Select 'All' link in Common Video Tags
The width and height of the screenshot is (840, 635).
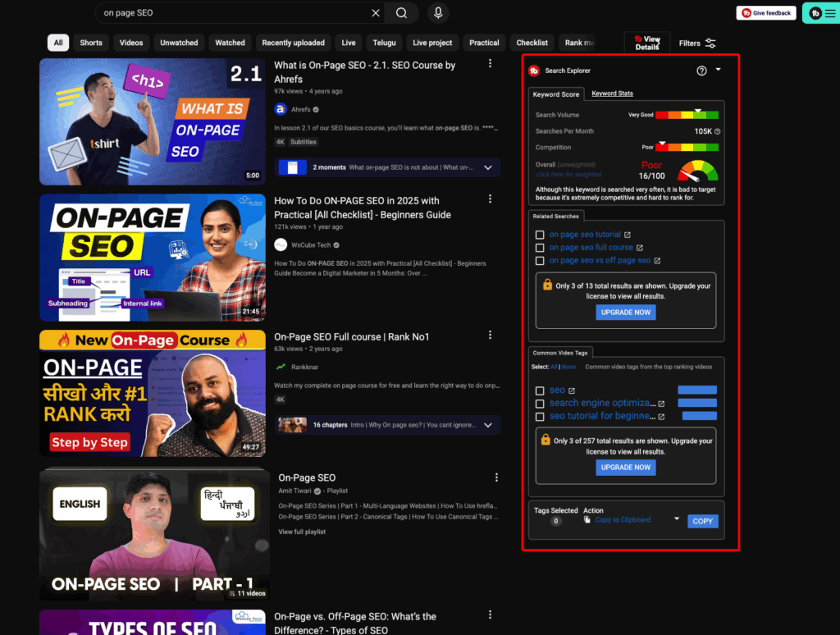[x=554, y=367]
